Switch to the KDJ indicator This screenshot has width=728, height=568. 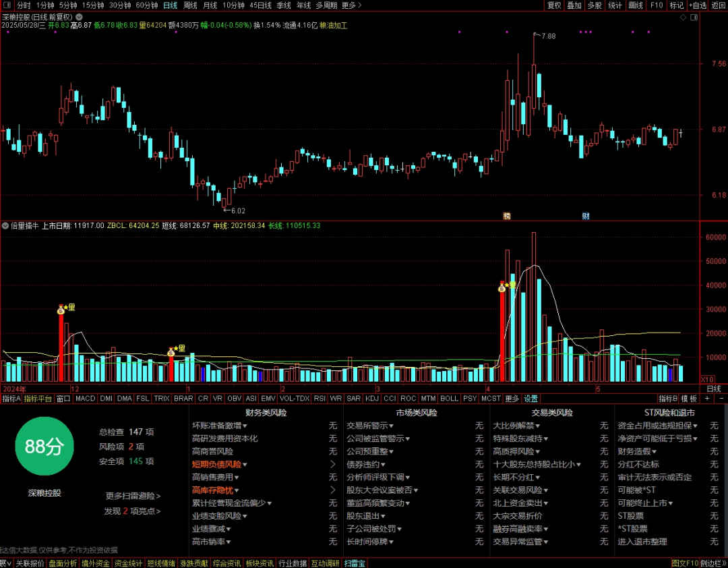pyautogui.click(x=372, y=399)
